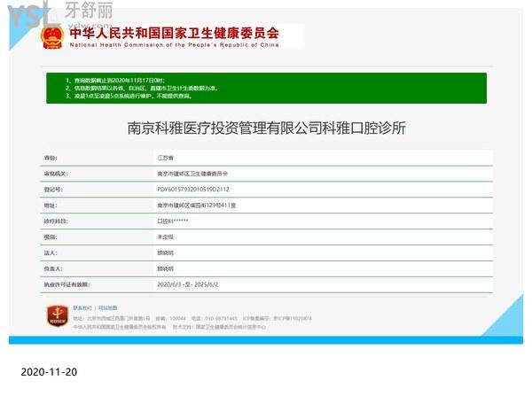Click the 中华人民共和国国家卫生健康委员会 header title
532x396 pixels.
coord(175,34)
